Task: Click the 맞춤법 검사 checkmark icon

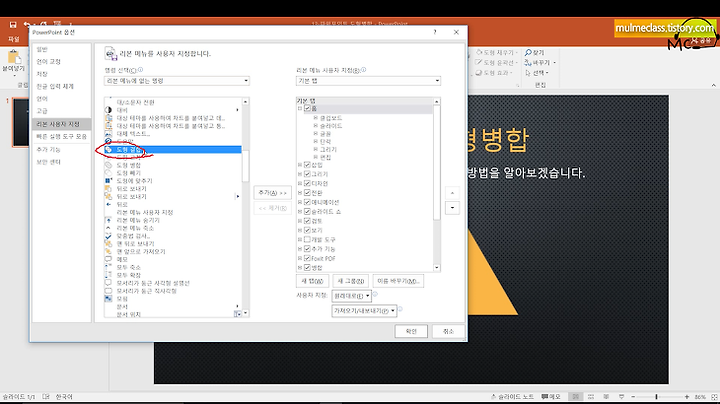Action: coord(108,236)
